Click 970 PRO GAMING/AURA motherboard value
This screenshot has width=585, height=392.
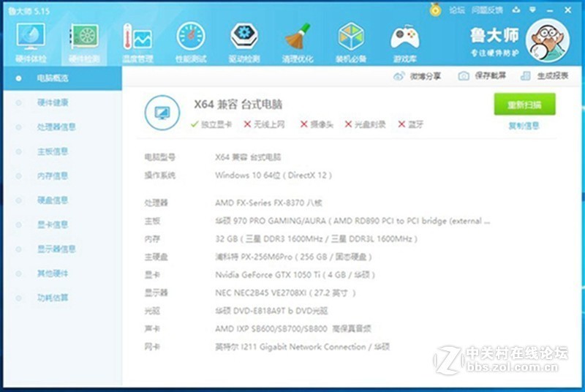point(352,221)
